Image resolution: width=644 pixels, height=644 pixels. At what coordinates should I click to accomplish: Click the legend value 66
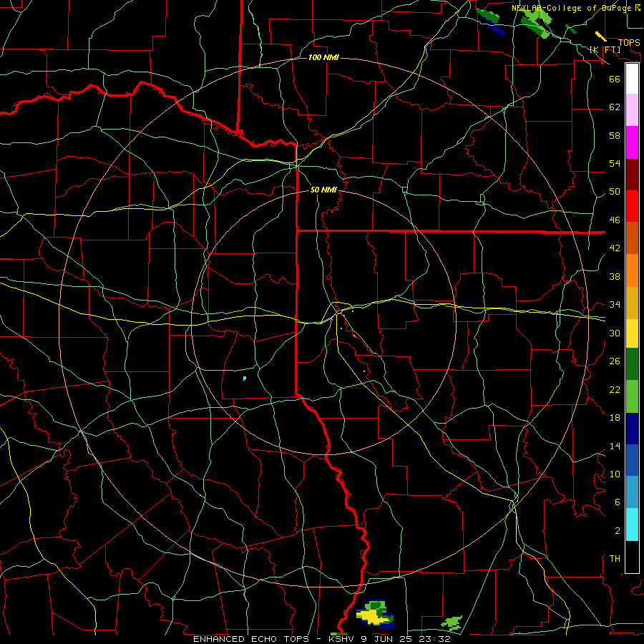coord(615,79)
